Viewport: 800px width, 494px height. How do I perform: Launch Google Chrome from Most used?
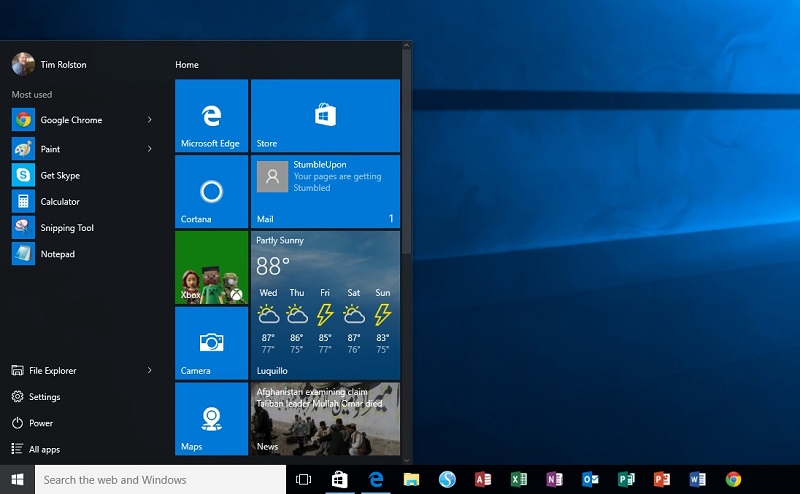pos(71,120)
